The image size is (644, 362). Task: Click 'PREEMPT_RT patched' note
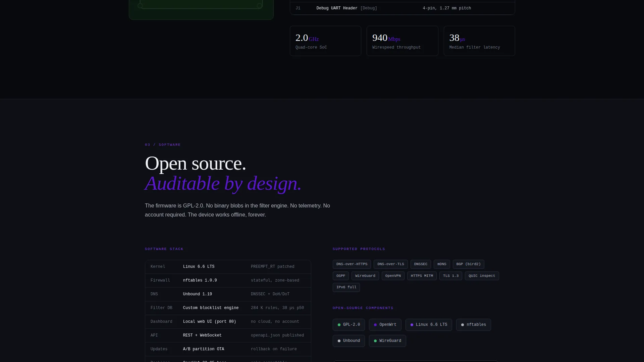click(272, 267)
